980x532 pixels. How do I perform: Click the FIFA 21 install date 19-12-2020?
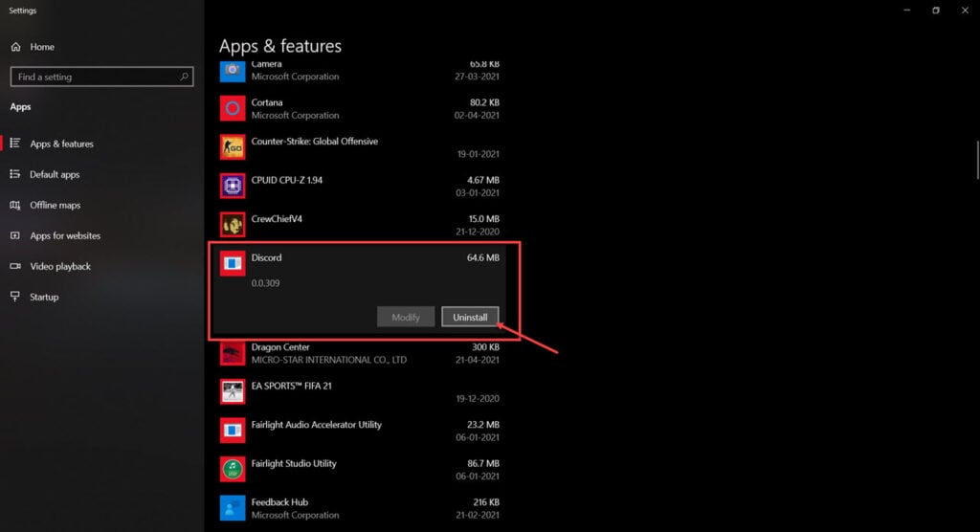(x=478, y=398)
